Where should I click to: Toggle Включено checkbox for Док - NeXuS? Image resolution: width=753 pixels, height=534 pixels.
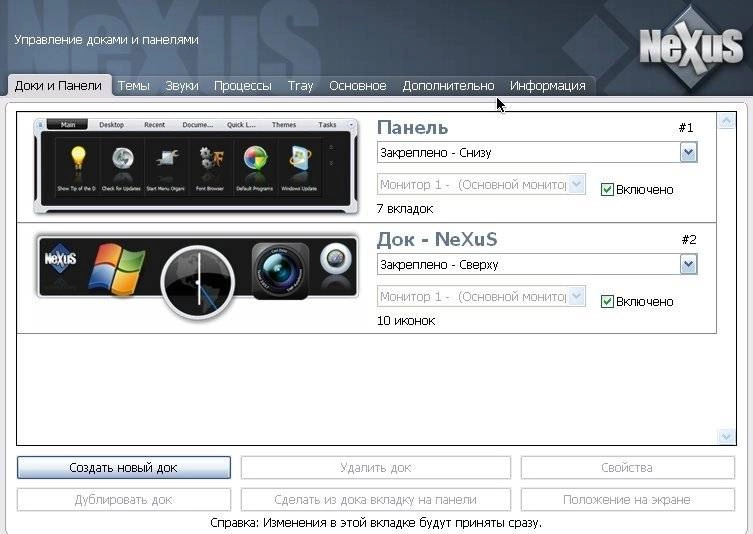(607, 302)
